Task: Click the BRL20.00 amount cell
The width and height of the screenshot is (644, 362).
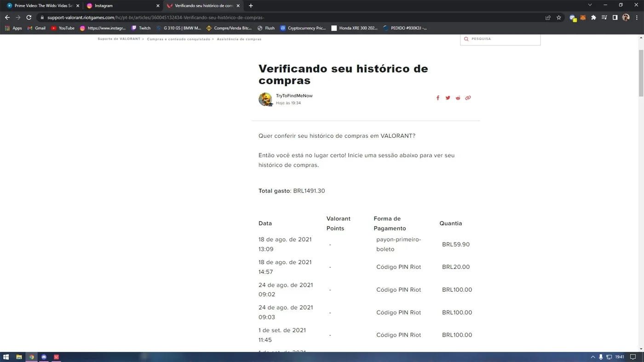Action: click(x=456, y=267)
